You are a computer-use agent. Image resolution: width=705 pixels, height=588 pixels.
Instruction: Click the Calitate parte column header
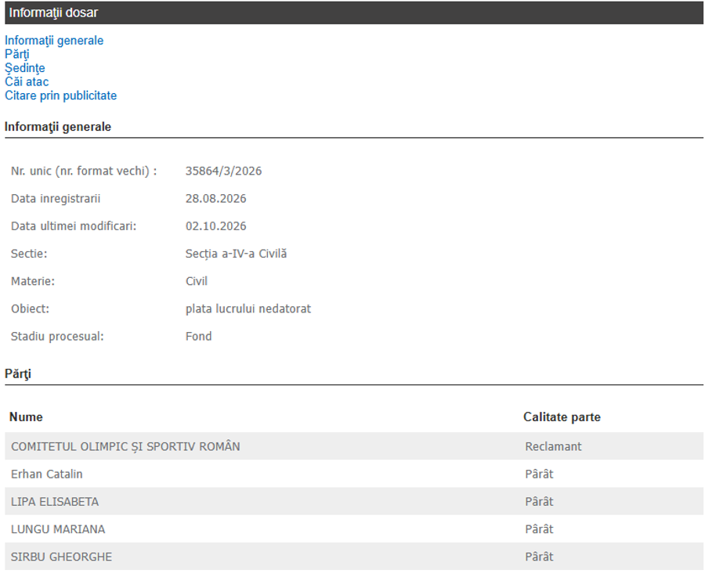tap(562, 417)
